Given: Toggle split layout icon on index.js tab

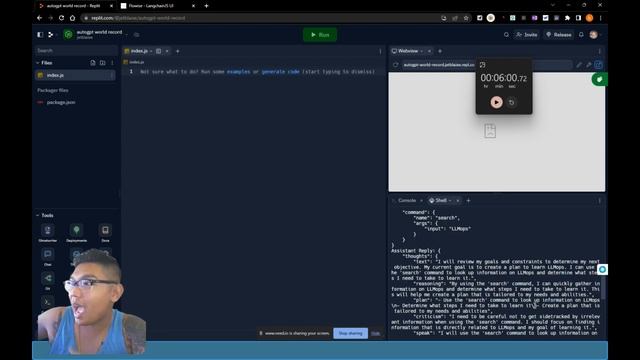Looking at the screenshot, I should click(158, 51).
